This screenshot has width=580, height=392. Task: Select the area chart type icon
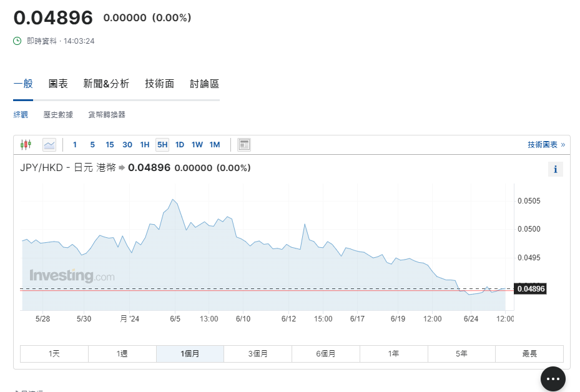click(x=49, y=145)
